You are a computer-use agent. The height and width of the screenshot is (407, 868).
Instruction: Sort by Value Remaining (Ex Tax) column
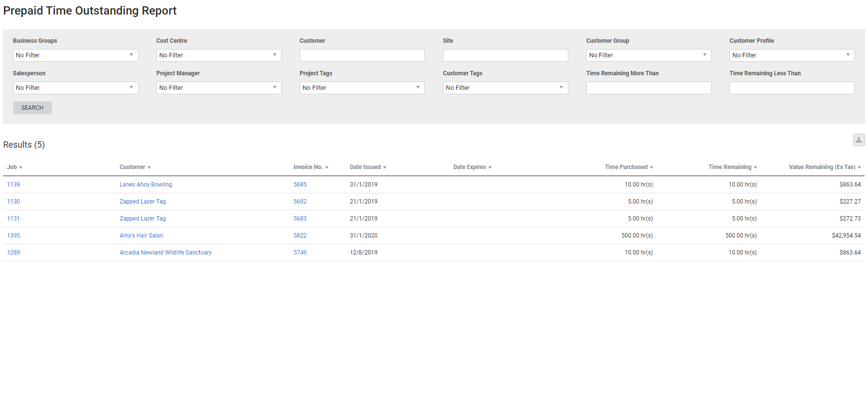[825, 167]
